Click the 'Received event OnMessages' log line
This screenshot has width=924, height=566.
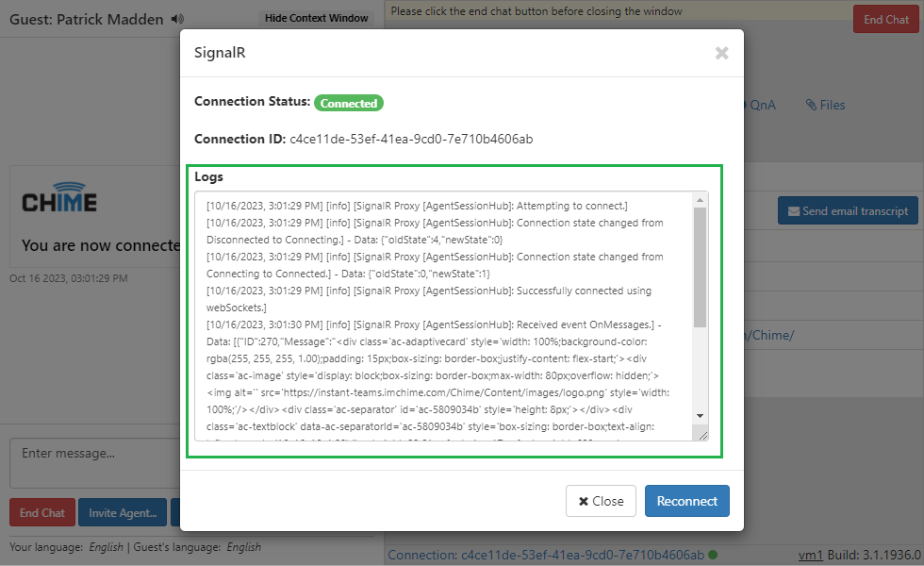coord(434,325)
